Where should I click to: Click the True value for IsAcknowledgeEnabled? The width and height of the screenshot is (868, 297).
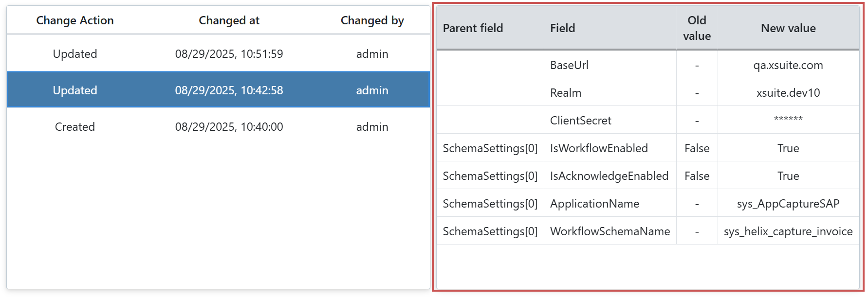pyautogui.click(x=788, y=175)
